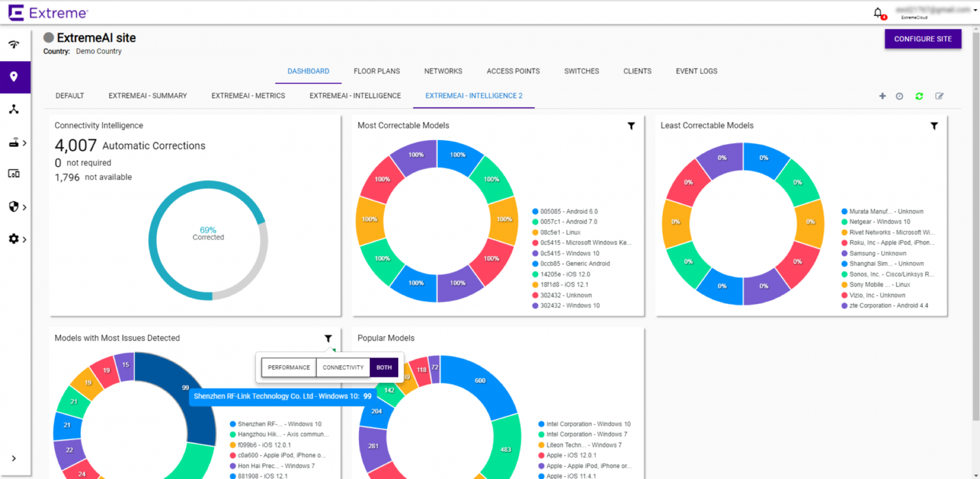The height and width of the screenshot is (479, 980).
Task: Open the settings gear sidebar icon
Action: [13, 238]
